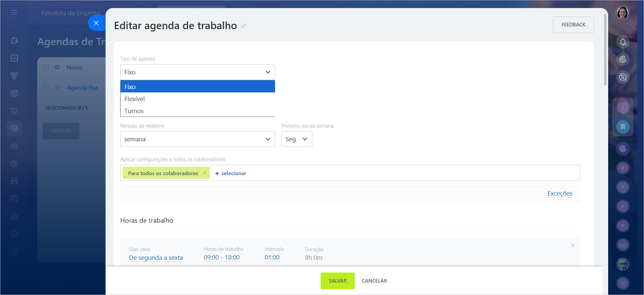Open grid settings gear next to Nome
Screen dimensions: 644x295
coord(57,67)
